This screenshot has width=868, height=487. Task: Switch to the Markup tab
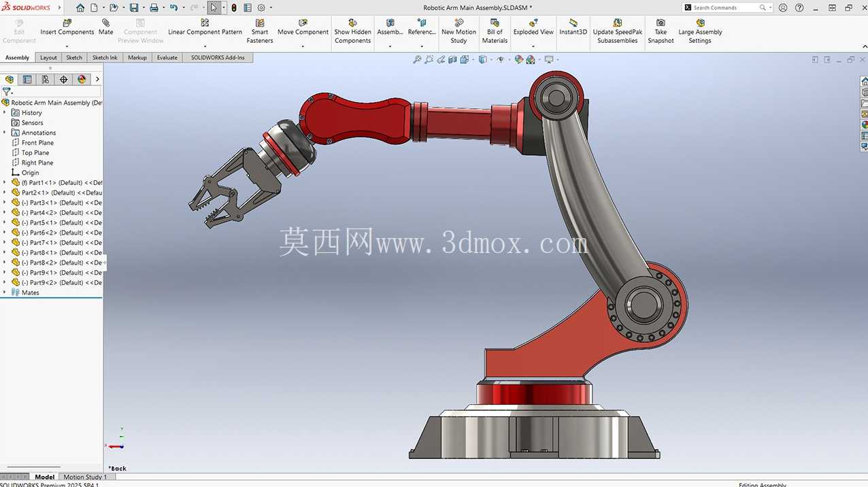pyautogui.click(x=137, y=58)
